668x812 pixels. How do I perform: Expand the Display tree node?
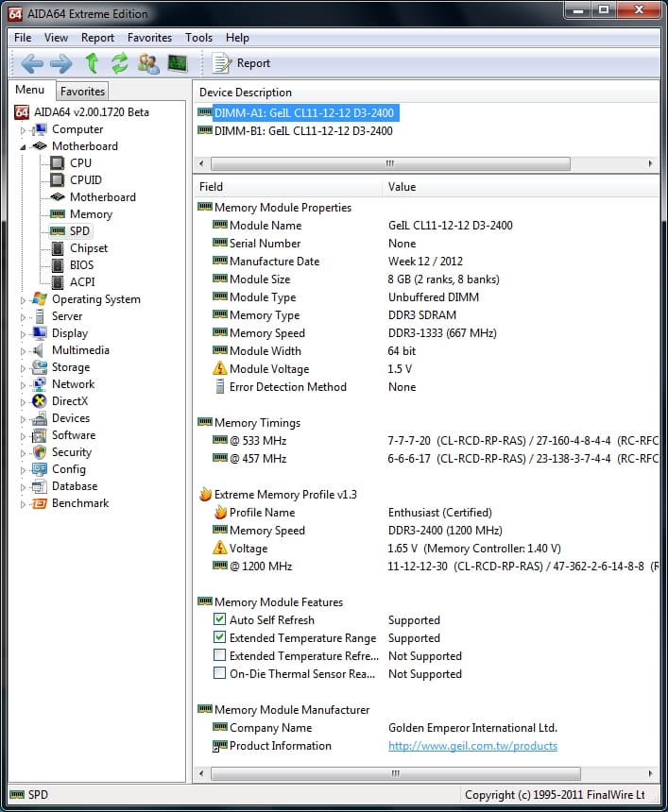coord(23,334)
